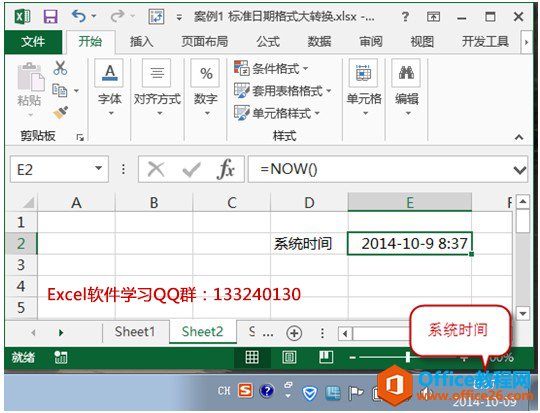The image size is (540, 413).
Task: Expand the formula bar chevron
Action: pyautogui.click(x=519, y=169)
